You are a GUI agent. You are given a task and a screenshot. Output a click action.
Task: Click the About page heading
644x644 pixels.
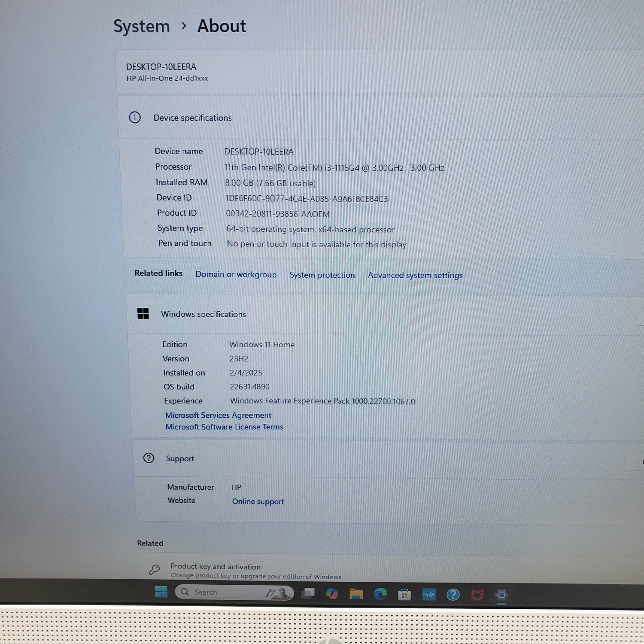point(222,26)
